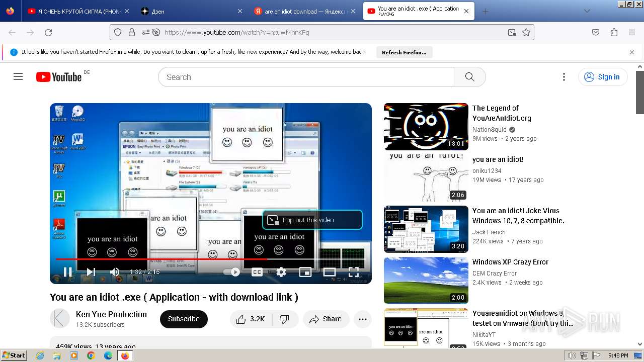Toggle the autoplay switch in player

coord(231,272)
